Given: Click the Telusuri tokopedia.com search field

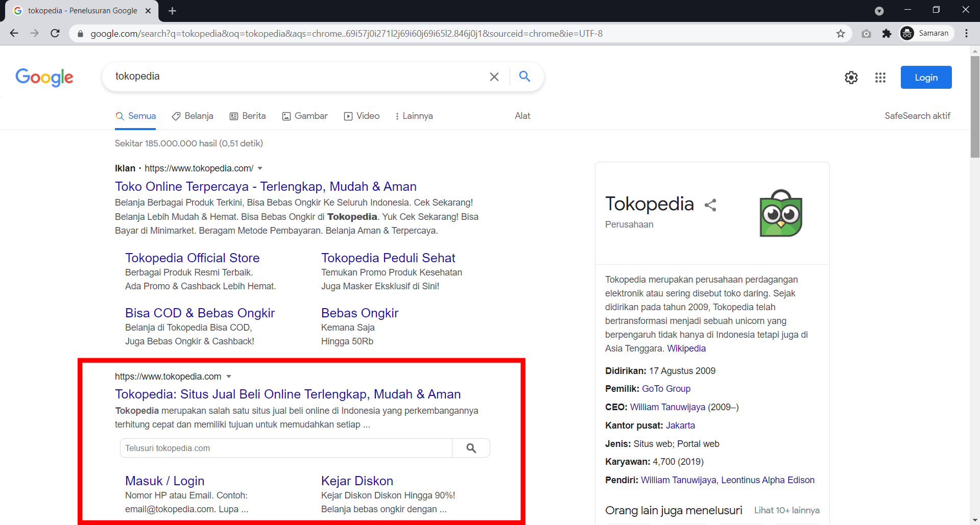Looking at the screenshot, I should 286,448.
